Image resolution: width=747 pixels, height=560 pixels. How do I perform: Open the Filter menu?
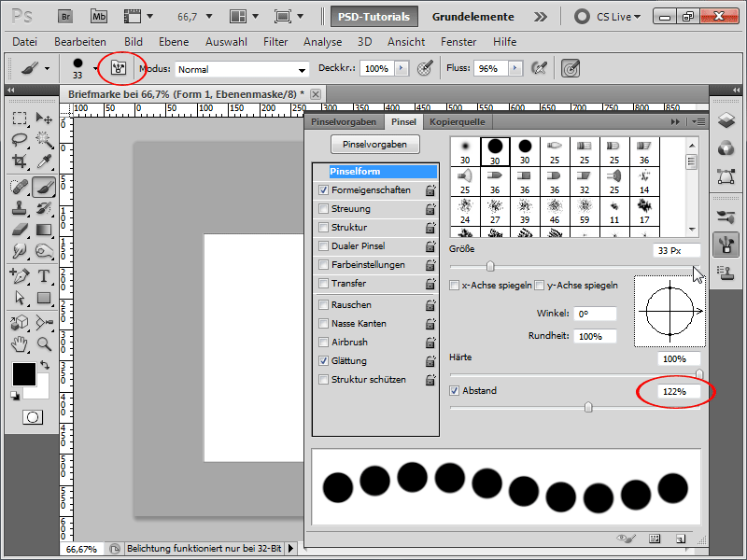pos(275,42)
